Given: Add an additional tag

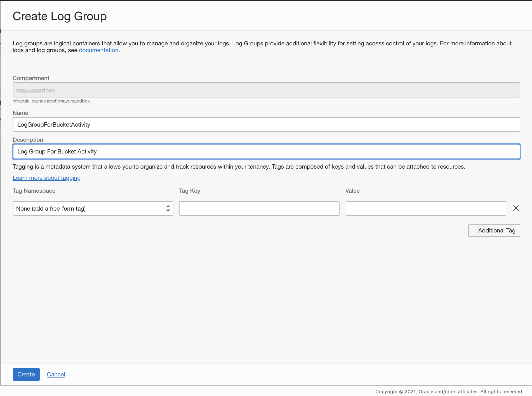Looking at the screenshot, I should [x=494, y=230].
